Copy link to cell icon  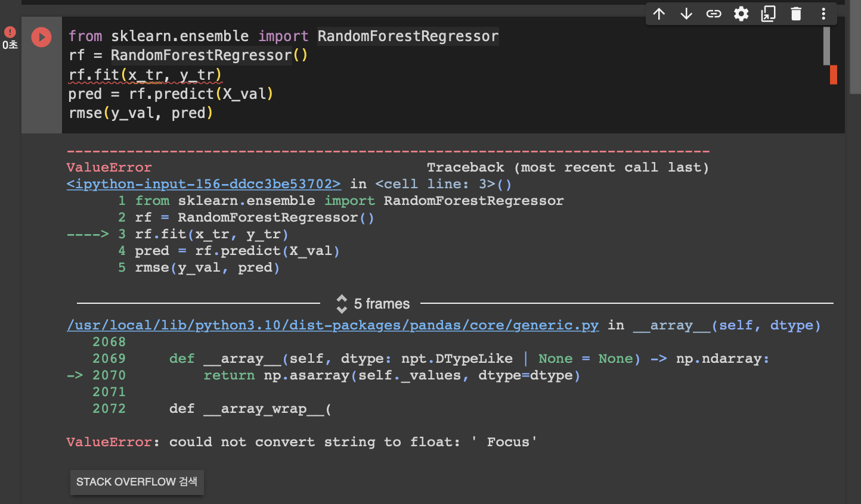pyautogui.click(x=714, y=14)
